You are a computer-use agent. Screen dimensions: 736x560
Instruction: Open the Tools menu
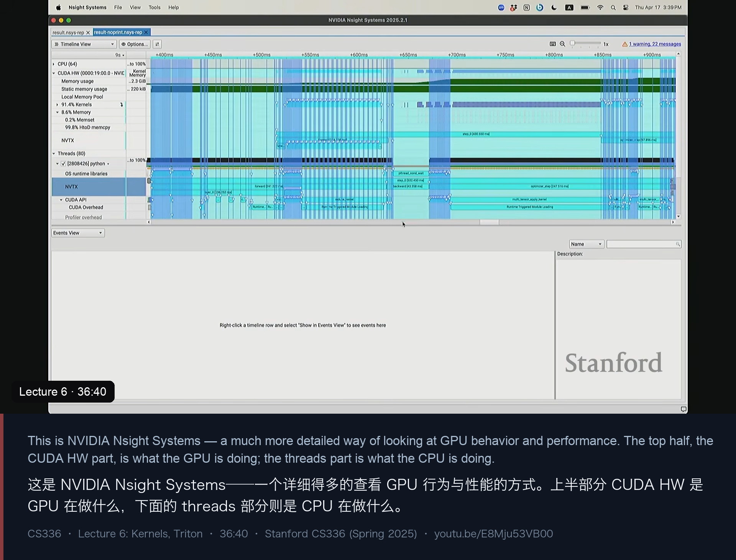tap(154, 7)
